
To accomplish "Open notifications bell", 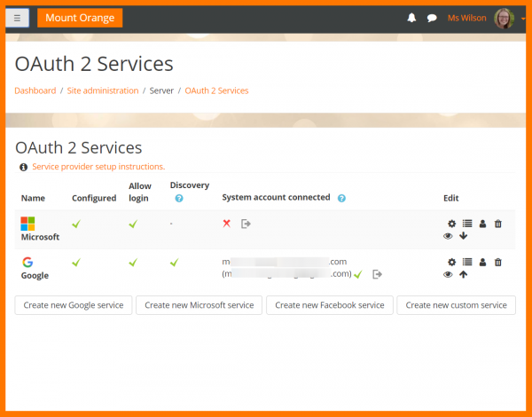I will click(x=411, y=18).
